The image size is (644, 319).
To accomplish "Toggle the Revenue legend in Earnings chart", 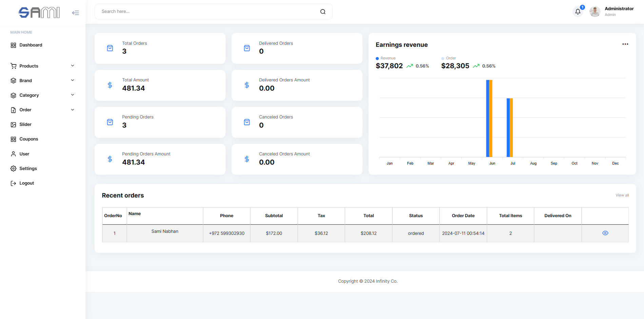I will pos(386,58).
